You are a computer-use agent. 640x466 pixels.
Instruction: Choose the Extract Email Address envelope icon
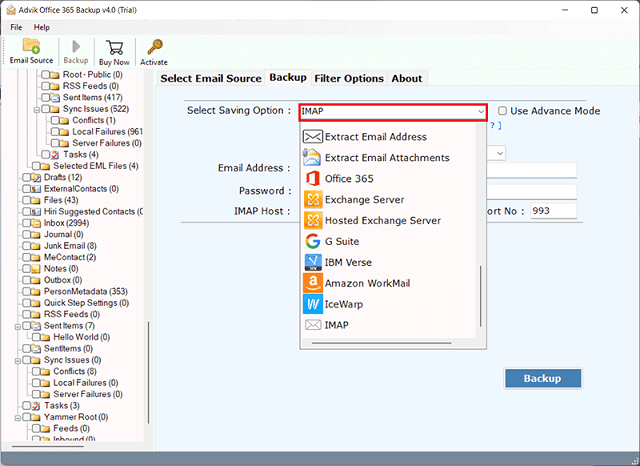313,137
